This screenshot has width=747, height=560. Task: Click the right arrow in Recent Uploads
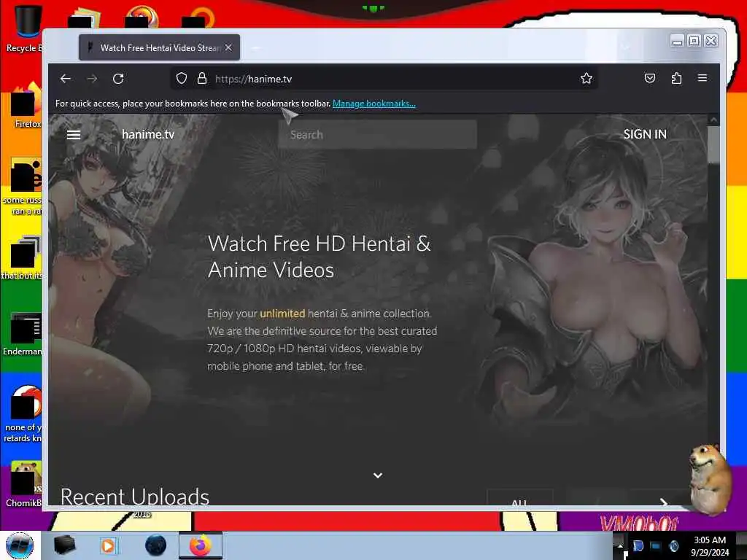(663, 502)
